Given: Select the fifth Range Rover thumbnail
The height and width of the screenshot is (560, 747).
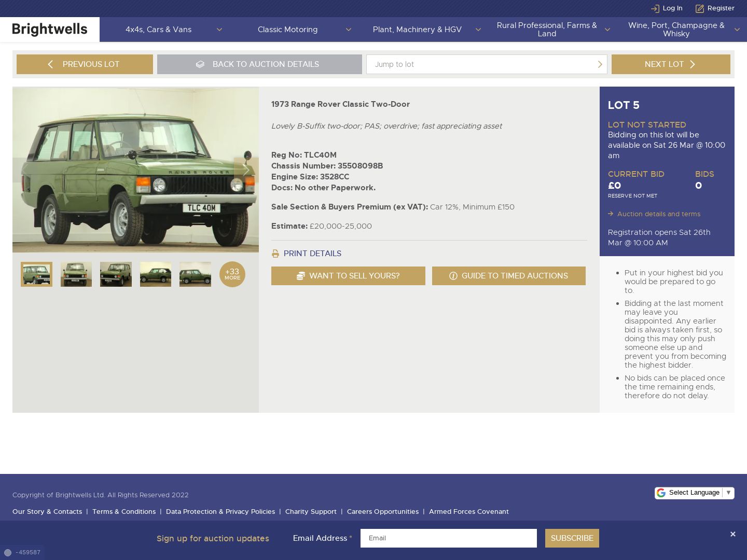Looking at the screenshot, I should [x=195, y=274].
